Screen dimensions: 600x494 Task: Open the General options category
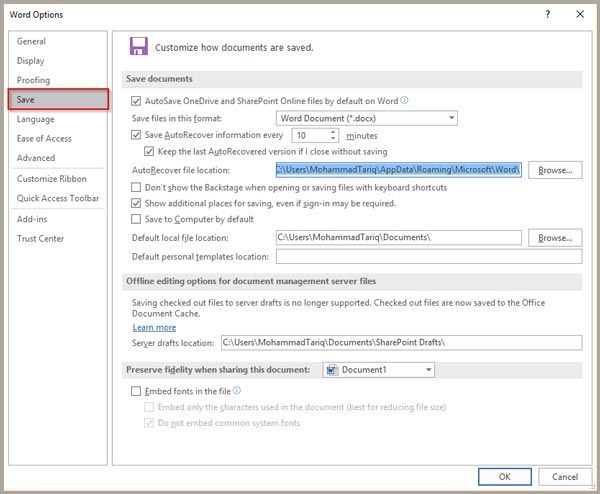click(x=31, y=41)
